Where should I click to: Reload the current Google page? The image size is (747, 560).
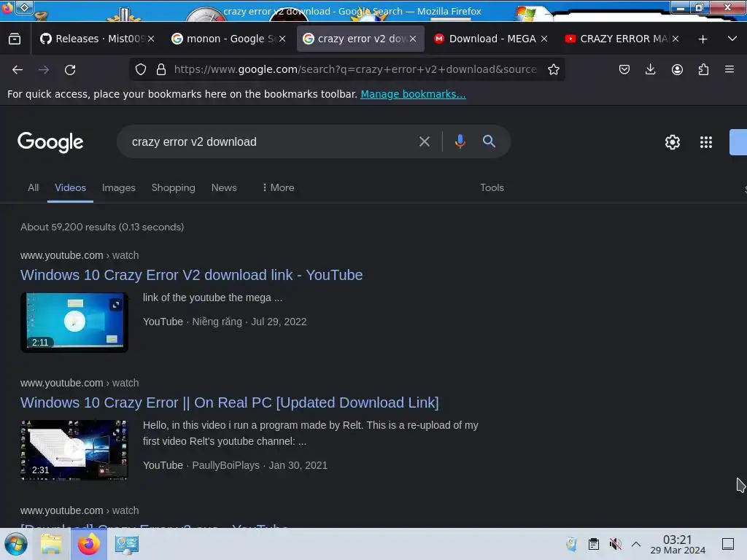(70, 69)
